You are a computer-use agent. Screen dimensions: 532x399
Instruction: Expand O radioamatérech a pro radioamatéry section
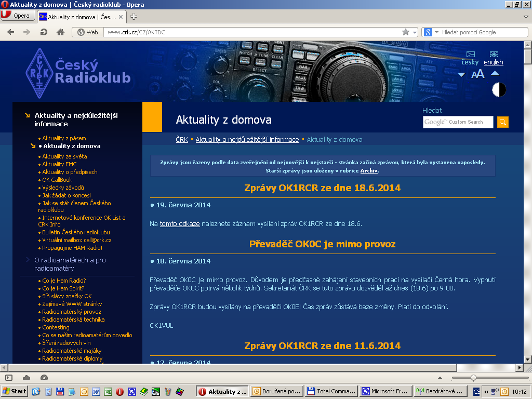point(70,264)
